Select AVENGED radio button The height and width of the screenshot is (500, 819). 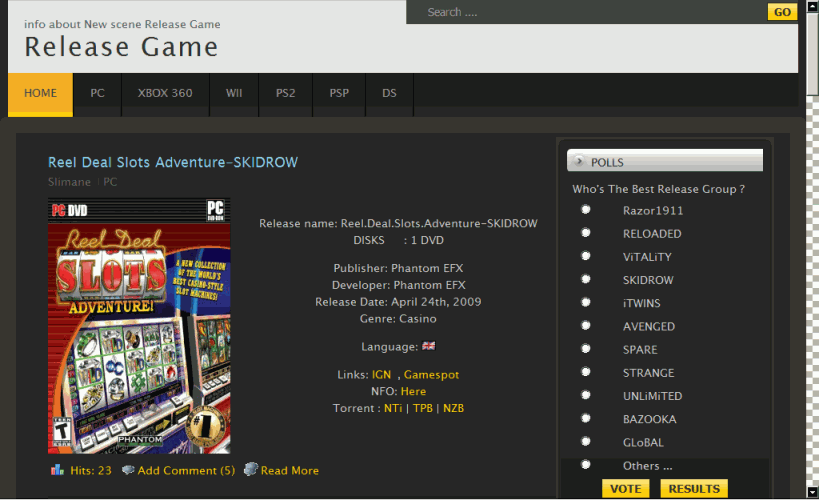pyautogui.click(x=586, y=325)
